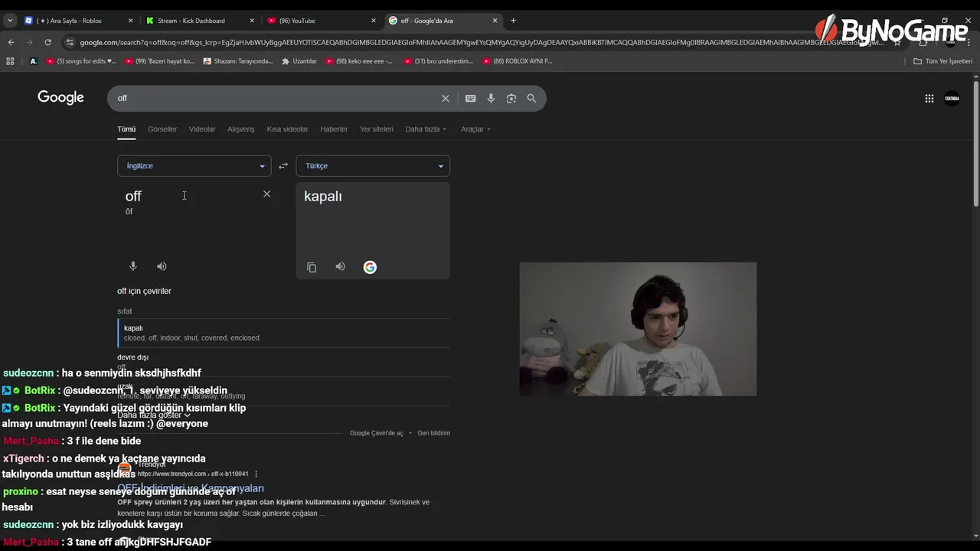Open target language dropdown Türkçe
980x551 pixels.
(x=373, y=166)
